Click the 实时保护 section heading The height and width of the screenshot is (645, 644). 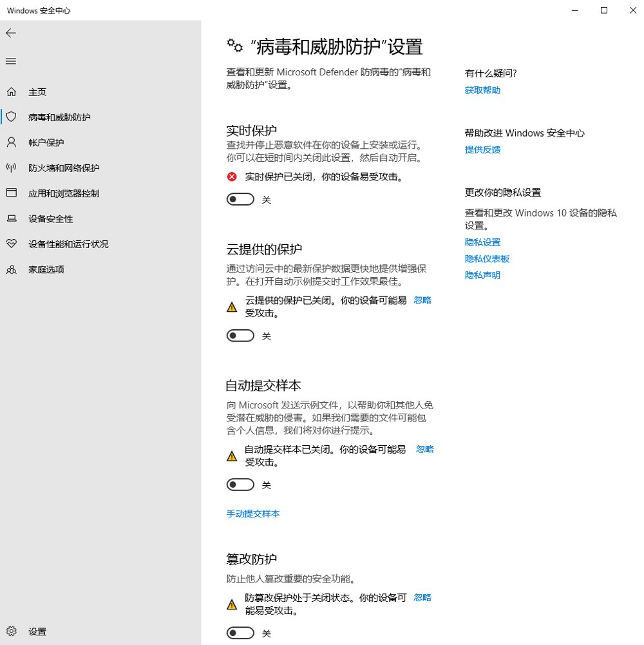pos(251,130)
